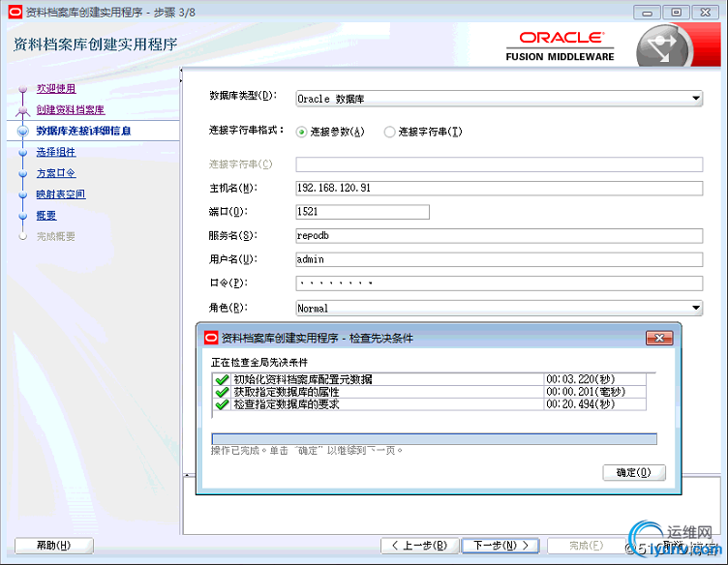Click the disabled 连接字符串(C) input field

(x=500, y=164)
